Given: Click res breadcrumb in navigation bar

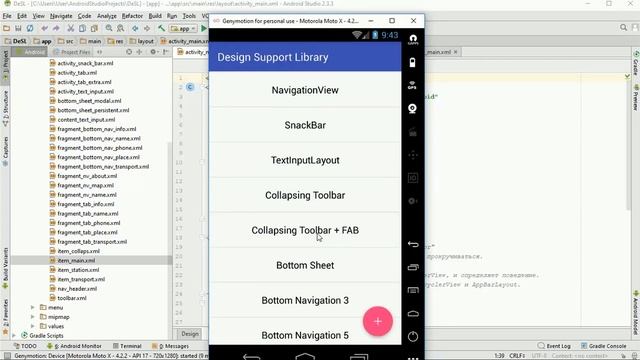Looking at the screenshot, I should coord(116,41).
